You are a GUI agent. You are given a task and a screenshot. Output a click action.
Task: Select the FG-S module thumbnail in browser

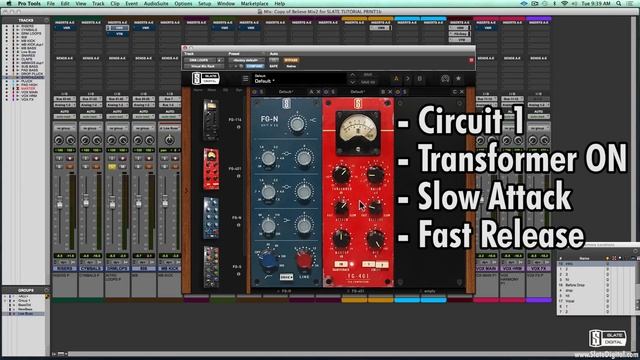211,267
